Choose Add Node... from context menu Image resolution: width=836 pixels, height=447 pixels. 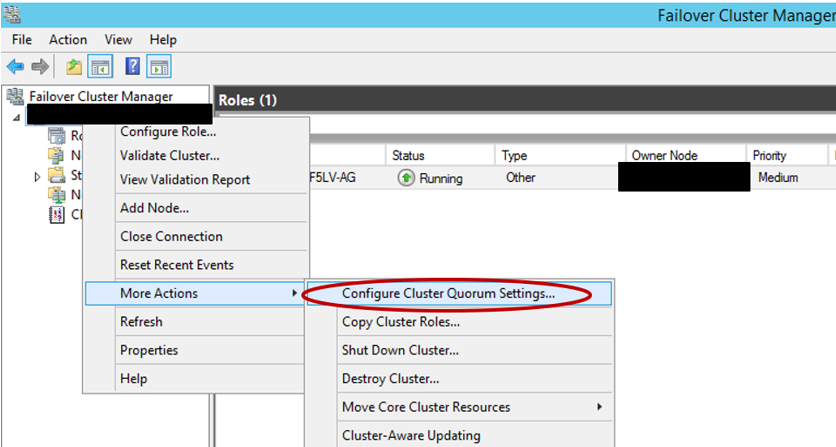pyautogui.click(x=196, y=208)
